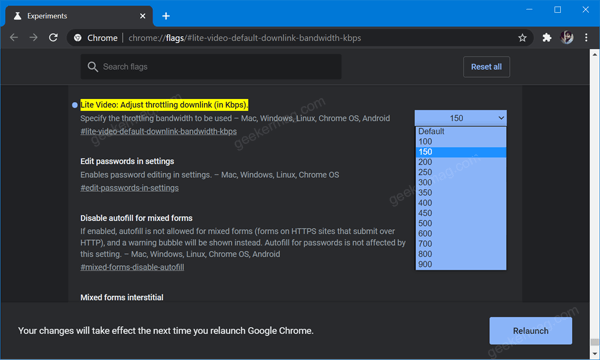Choose Default in the bandwidth list
Viewport: 600px width, 360px height.
461,131
